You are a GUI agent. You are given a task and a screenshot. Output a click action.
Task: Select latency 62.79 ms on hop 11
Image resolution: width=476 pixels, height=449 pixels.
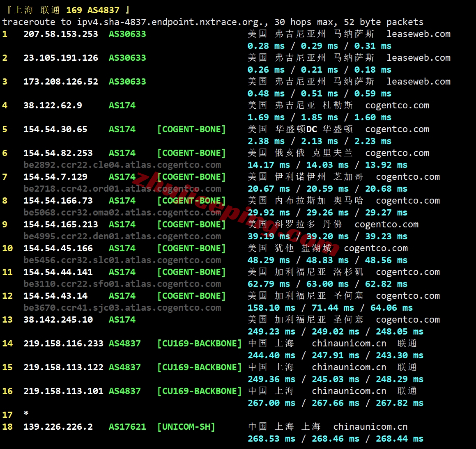[x=269, y=284]
